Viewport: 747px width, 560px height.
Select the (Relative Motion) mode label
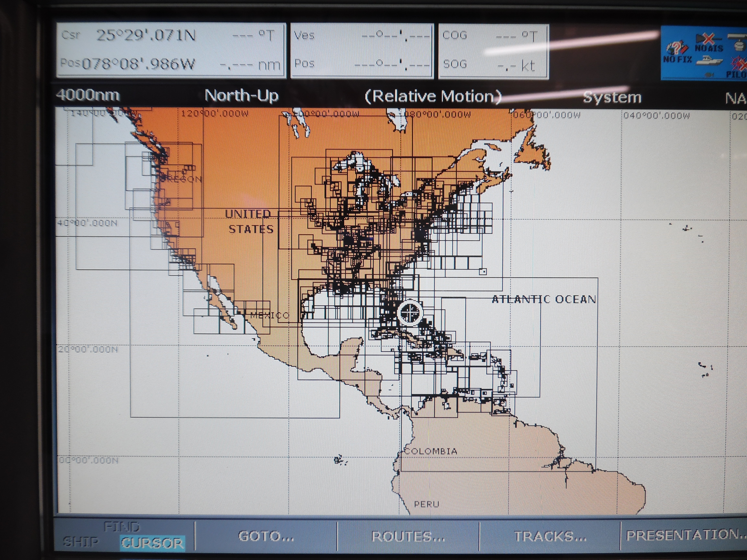click(x=433, y=97)
